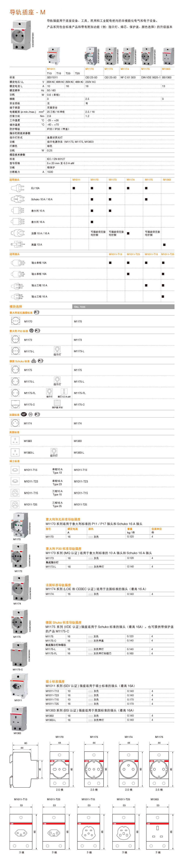Click the M1011 square in the EU 10A row

click(74, 188)
